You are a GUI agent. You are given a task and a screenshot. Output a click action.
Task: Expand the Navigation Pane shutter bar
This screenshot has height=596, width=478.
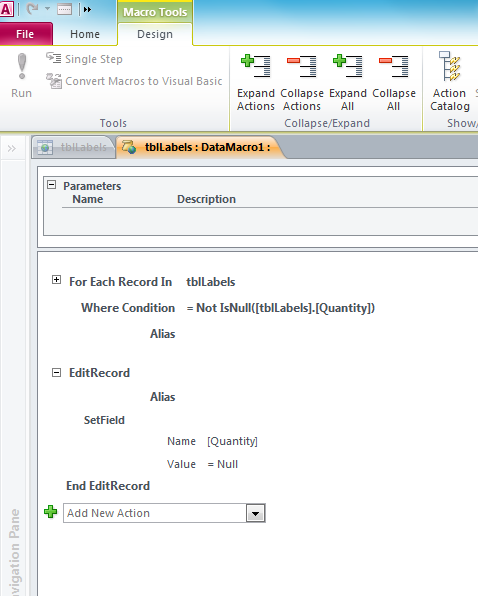12,148
